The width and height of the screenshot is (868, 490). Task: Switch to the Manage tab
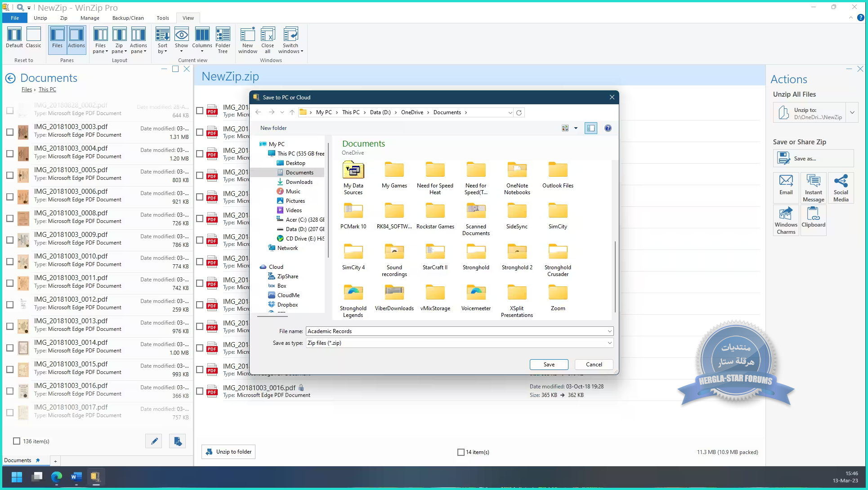tap(90, 18)
